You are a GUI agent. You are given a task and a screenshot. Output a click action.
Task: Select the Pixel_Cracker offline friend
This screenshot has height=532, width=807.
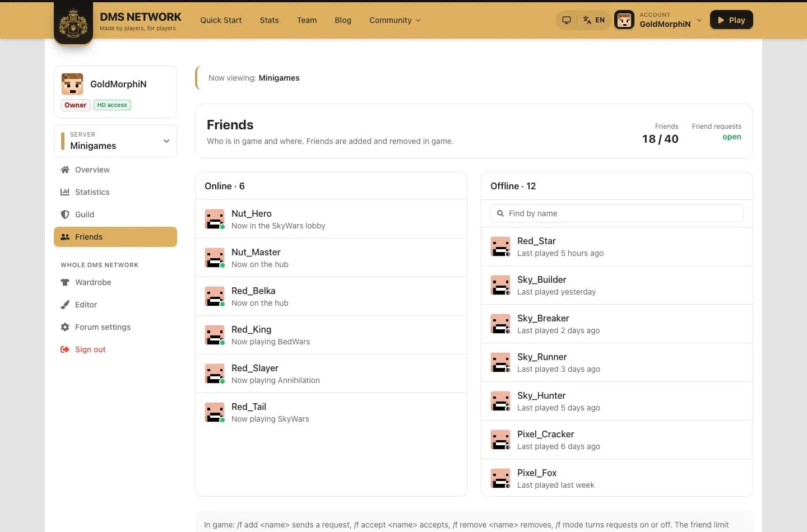click(617, 440)
